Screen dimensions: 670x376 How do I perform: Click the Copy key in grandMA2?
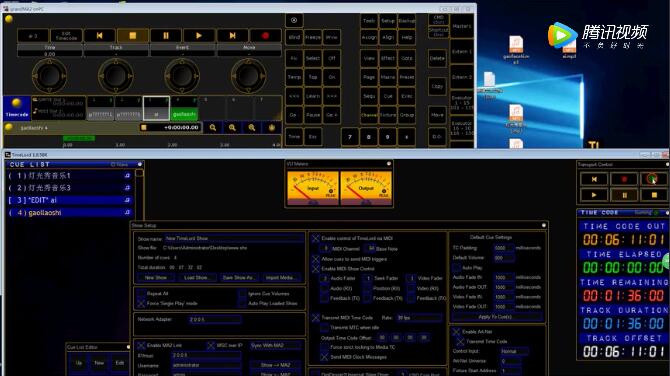(x=437, y=86)
